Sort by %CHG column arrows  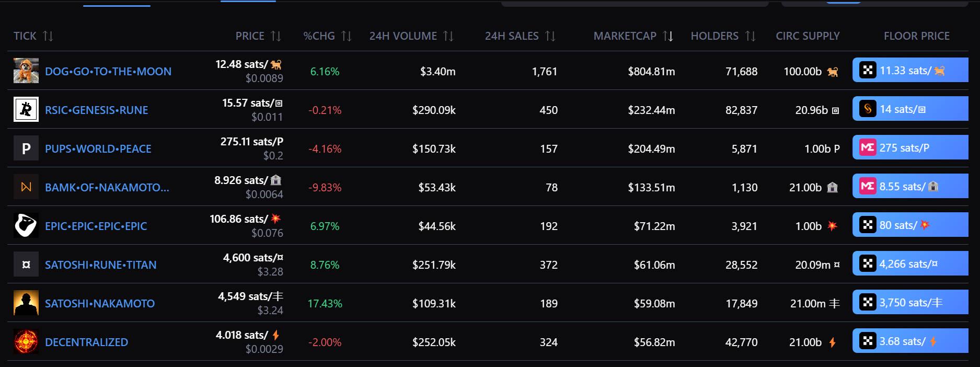point(347,36)
